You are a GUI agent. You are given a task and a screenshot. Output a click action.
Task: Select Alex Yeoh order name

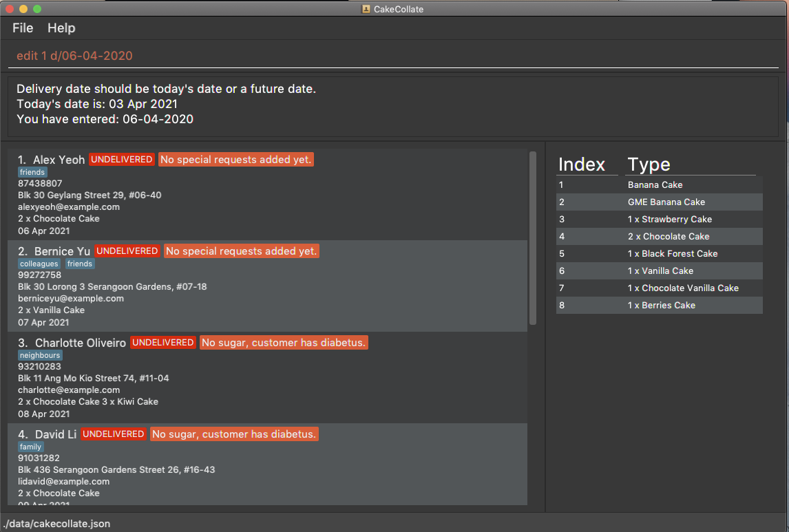(x=59, y=160)
